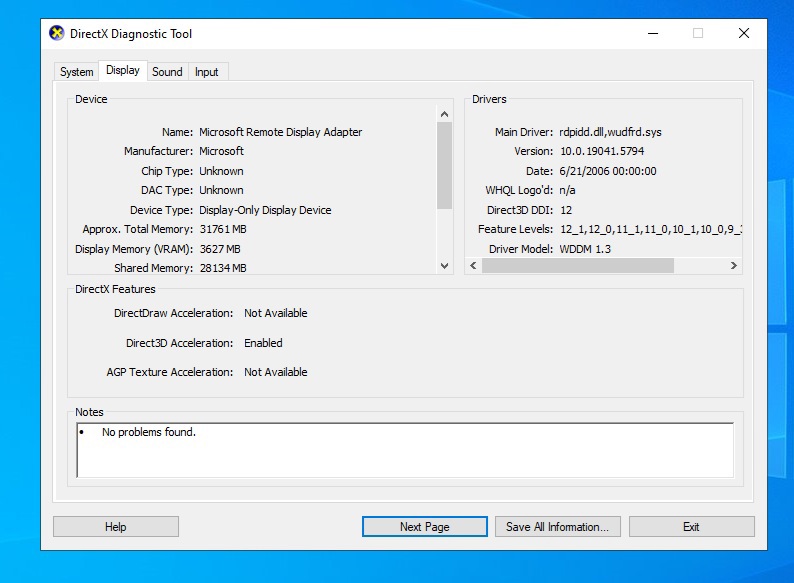Click the Device panel vertical scrollbar thumb

coord(445,166)
